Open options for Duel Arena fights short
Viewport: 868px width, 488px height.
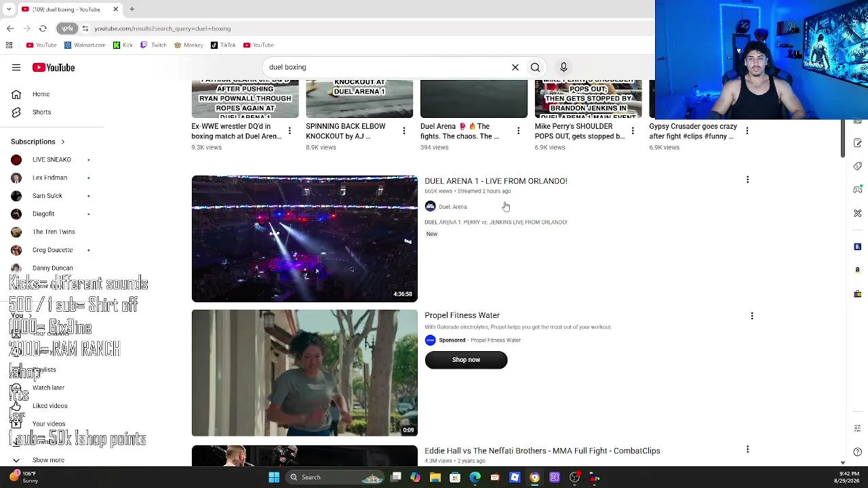[519, 131]
